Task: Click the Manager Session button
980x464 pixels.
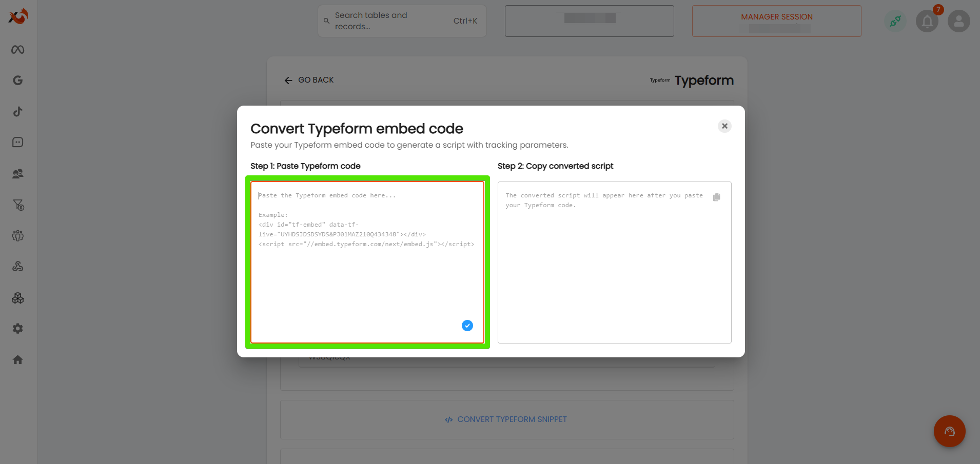Action: click(776, 21)
